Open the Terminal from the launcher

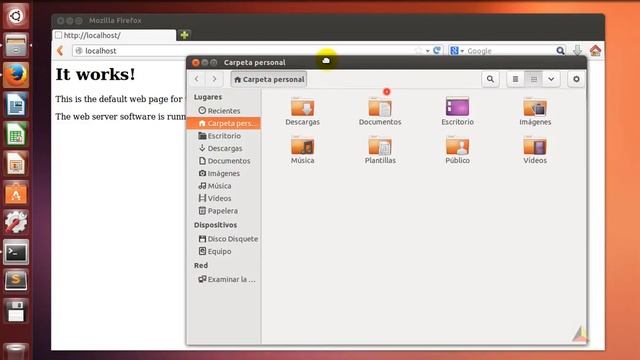pos(16,252)
